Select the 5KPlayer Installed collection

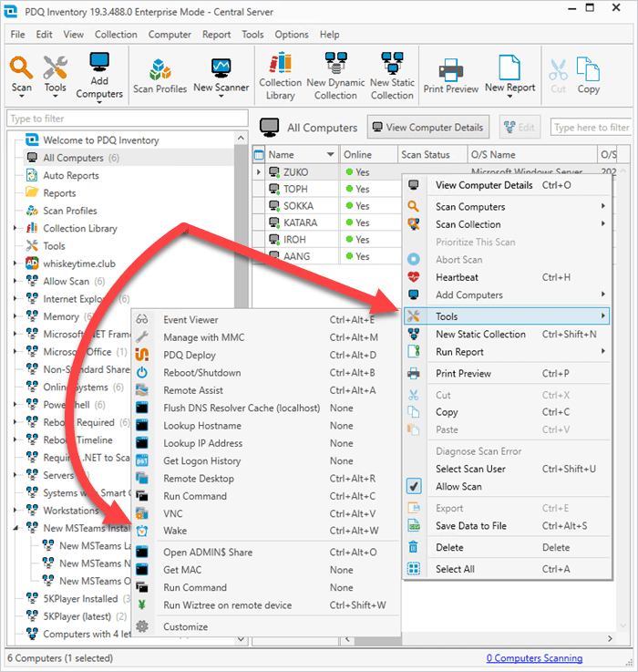pyautogui.click(x=80, y=599)
